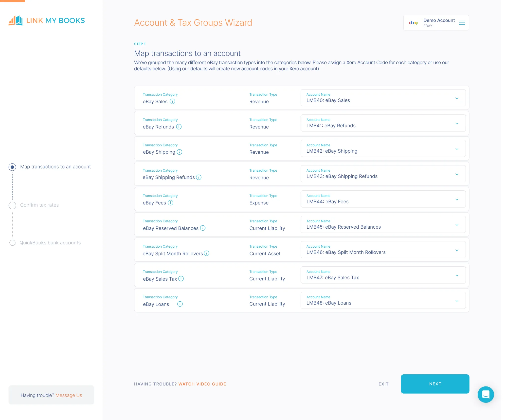Open the LMB43: eBay Shipping Refunds dropdown
505x420 pixels.
pyautogui.click(x=383, y=174)
